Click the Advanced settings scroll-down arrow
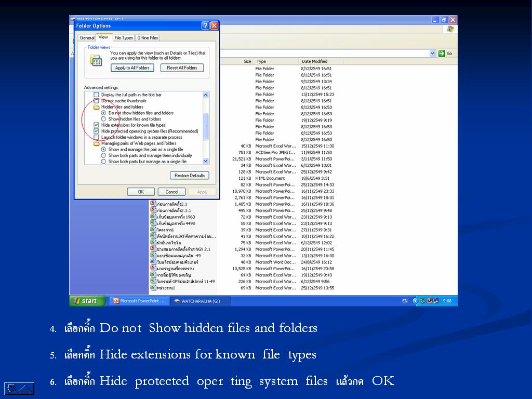This screenshot has height=399, width=532. 206,162
